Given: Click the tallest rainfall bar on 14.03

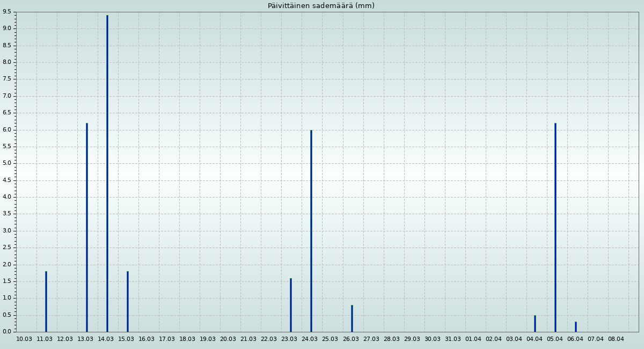Looking at the screenshot, I should point(107,173).
